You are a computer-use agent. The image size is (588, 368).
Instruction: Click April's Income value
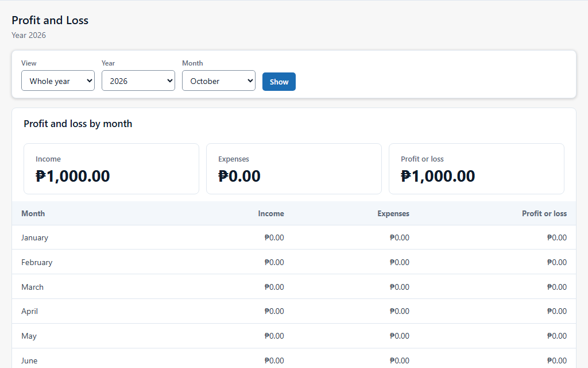274,311
